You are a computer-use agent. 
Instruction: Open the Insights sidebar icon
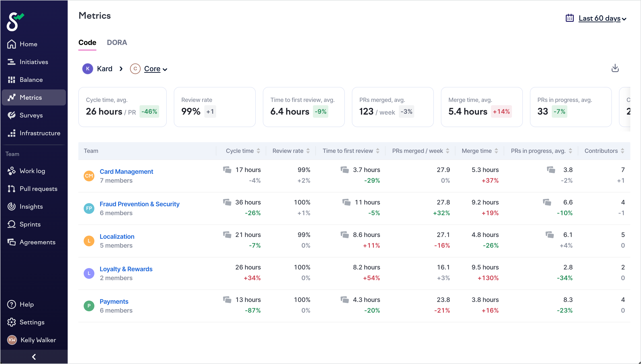pos(12,206)
